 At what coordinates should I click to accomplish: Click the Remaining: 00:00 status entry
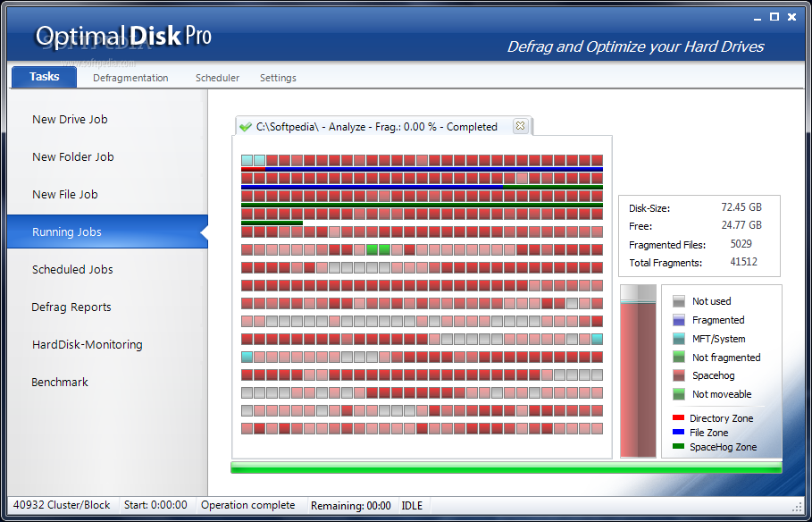pyautogui.click(x=351, y=505)
